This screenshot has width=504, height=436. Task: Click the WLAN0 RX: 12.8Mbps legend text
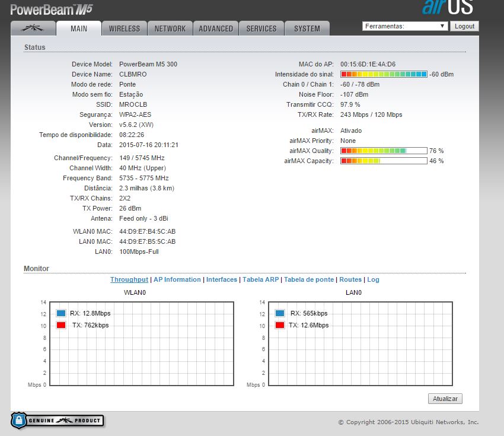point(90,313)
